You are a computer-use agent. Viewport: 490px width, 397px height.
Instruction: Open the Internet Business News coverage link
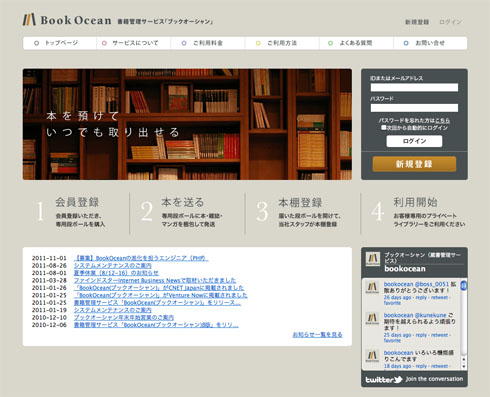(155, 280)
